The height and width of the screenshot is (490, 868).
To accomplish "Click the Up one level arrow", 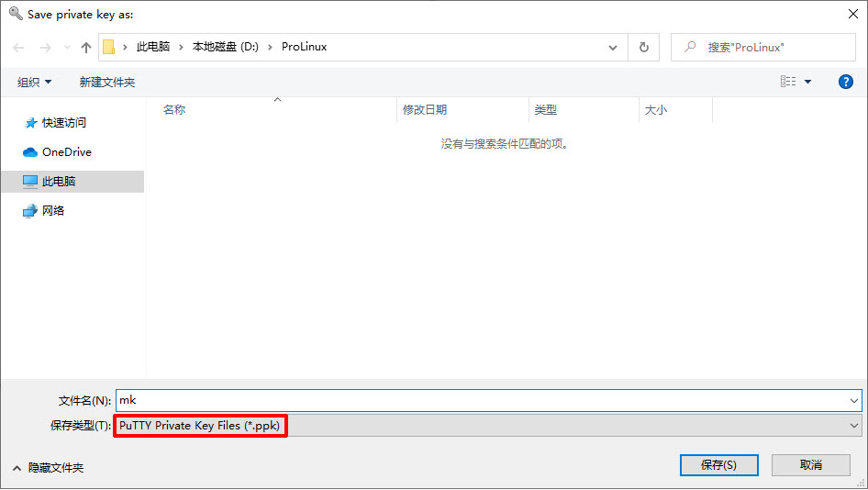I will (x=86, y=47).
